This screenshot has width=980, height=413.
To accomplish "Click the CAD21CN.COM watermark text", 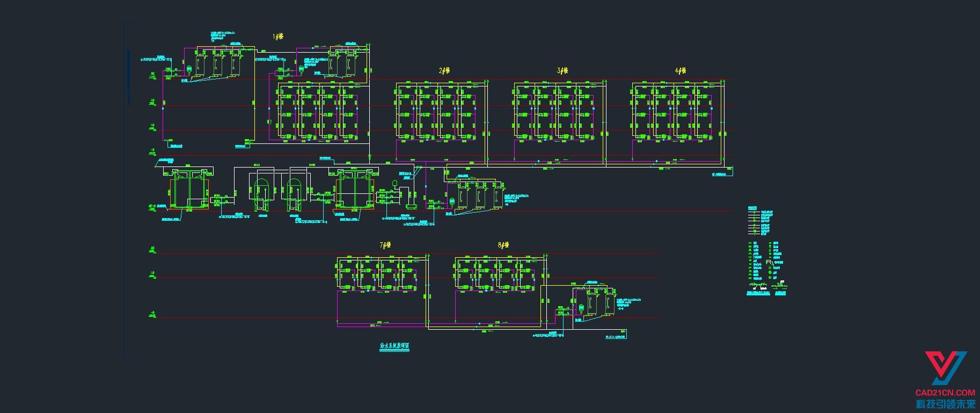I will tap(945, 393).
